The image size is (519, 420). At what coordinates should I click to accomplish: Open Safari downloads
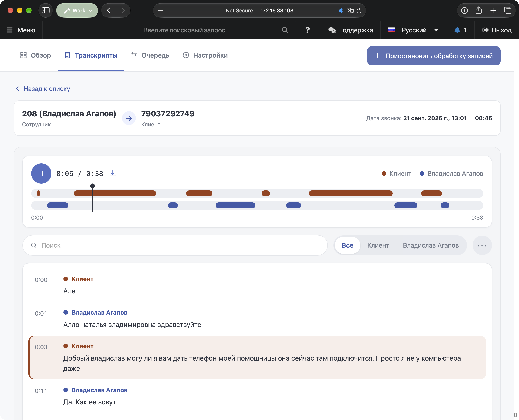[x=464, y=10]
